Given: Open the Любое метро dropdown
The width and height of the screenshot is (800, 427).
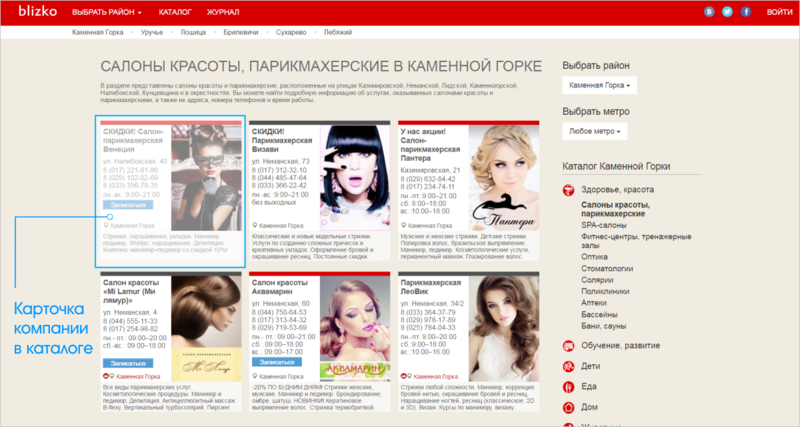Looking at the screenshot, I should coord(596,131).
